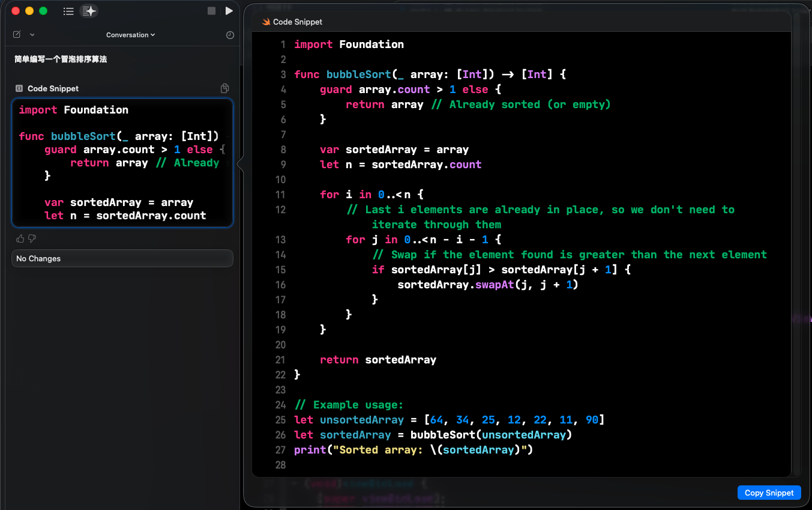Click the No Changes field
Screen dimensions: 812x510
tap(122, 258)
